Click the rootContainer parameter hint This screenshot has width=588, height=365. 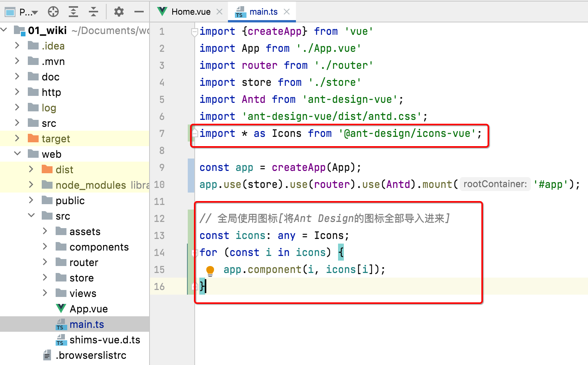coord(495,184)
